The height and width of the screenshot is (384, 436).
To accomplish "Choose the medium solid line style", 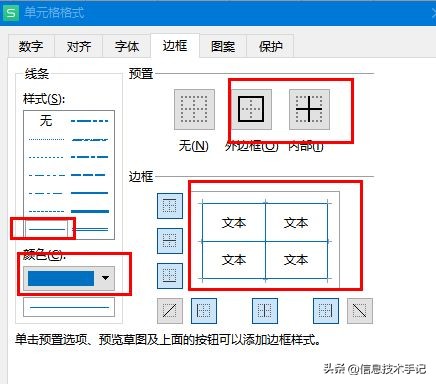I will (x=90, y=193).
